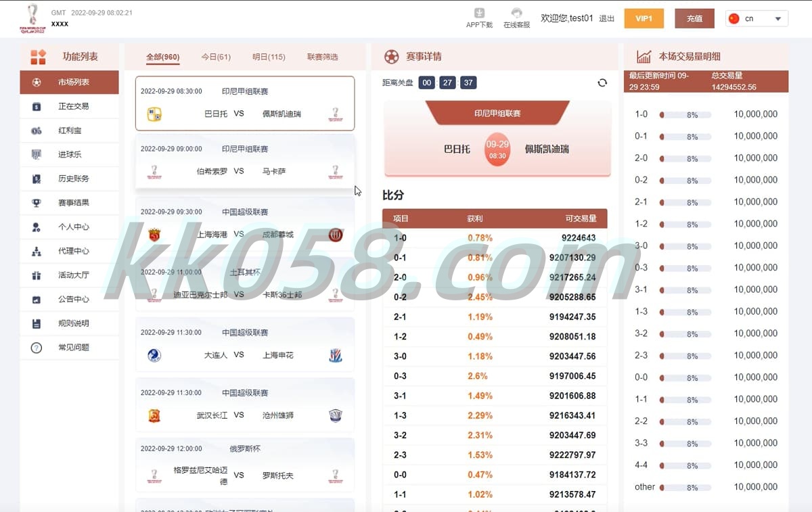
Task: Select score row 0-2 with 2.45%
Action: [495, 297]
